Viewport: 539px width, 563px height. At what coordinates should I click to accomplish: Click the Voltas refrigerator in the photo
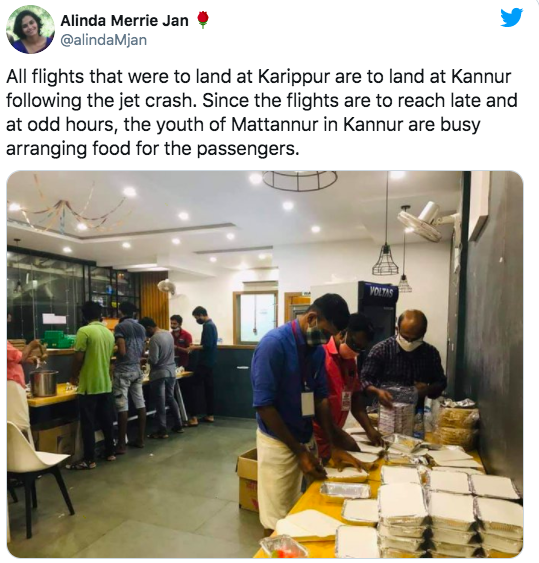click(378, 311)
